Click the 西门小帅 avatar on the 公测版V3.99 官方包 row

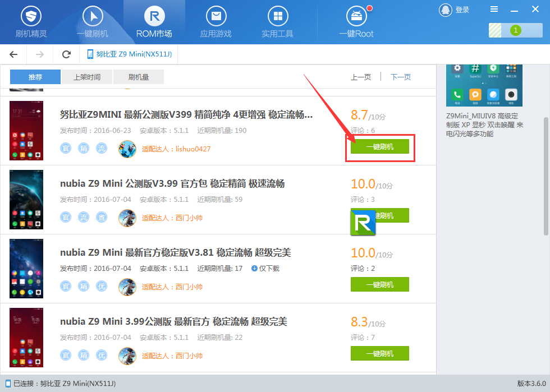127,218
